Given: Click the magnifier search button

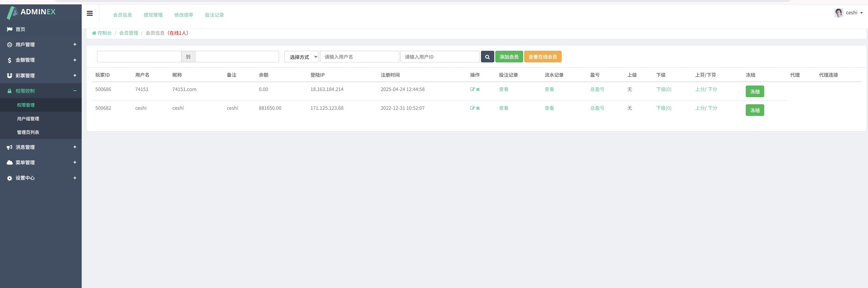Looking at the screenshot, I should pos(487,57).
